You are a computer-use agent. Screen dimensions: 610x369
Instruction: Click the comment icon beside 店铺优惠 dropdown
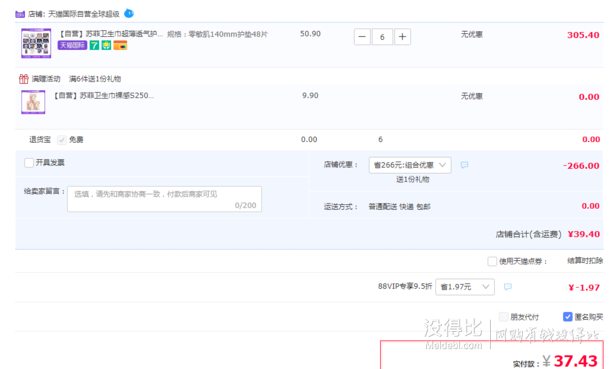(464, 165)
